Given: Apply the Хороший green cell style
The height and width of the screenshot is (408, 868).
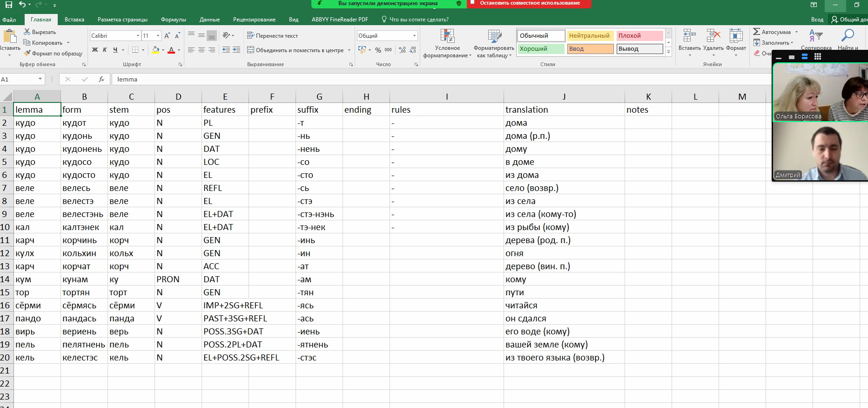Looking at the screenshot, I should pos(540,49).
